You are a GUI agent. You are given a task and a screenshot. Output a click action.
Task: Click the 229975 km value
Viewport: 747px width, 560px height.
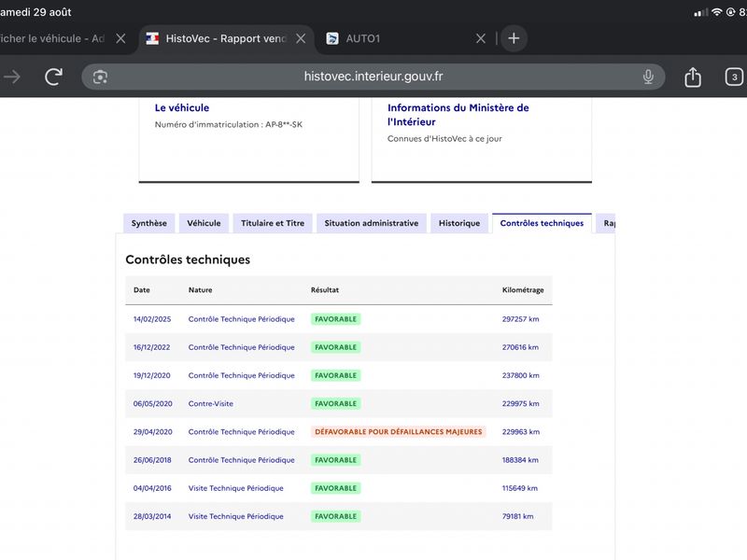(x=521, y=403)
